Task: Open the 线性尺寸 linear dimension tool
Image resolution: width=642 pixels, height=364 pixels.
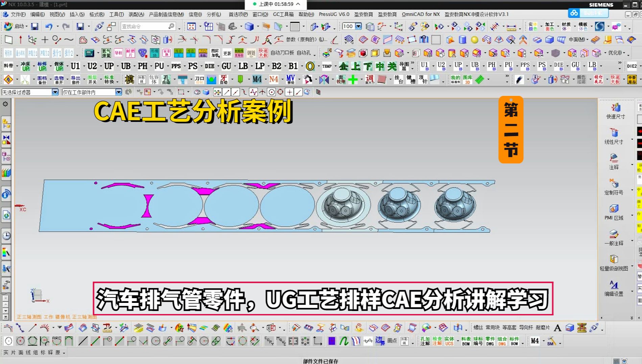Action: click(x=614, y=136)
